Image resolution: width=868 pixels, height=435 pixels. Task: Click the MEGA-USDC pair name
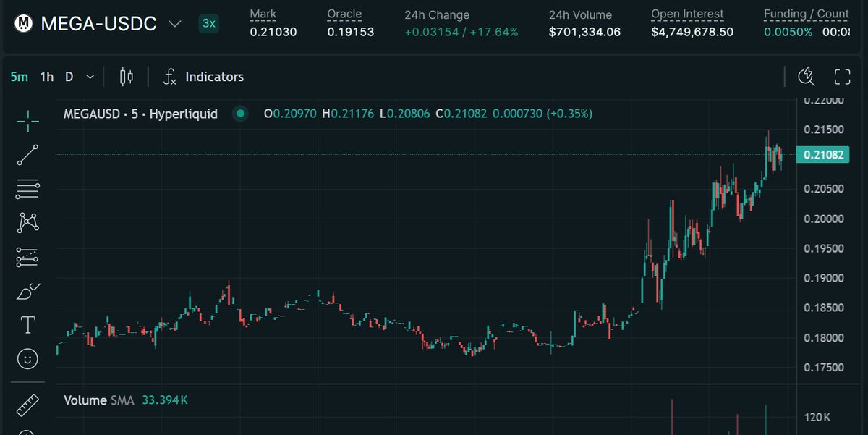pos(99,24)
